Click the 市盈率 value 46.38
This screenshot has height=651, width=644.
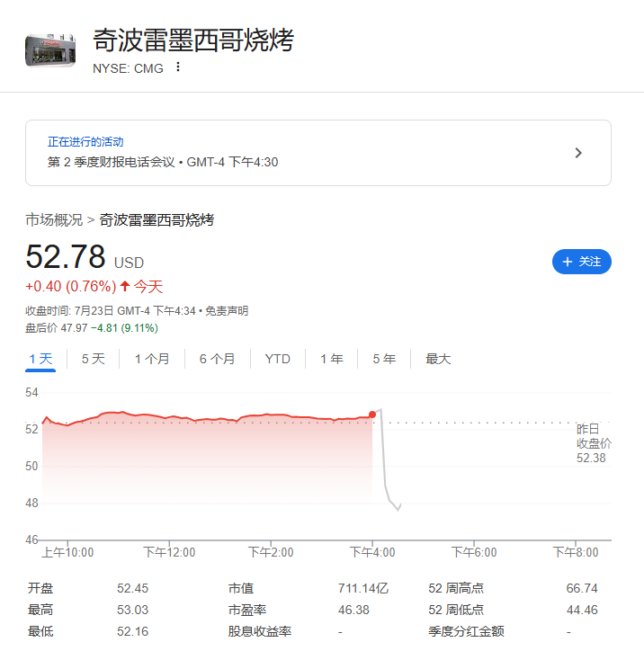[353, 610]
